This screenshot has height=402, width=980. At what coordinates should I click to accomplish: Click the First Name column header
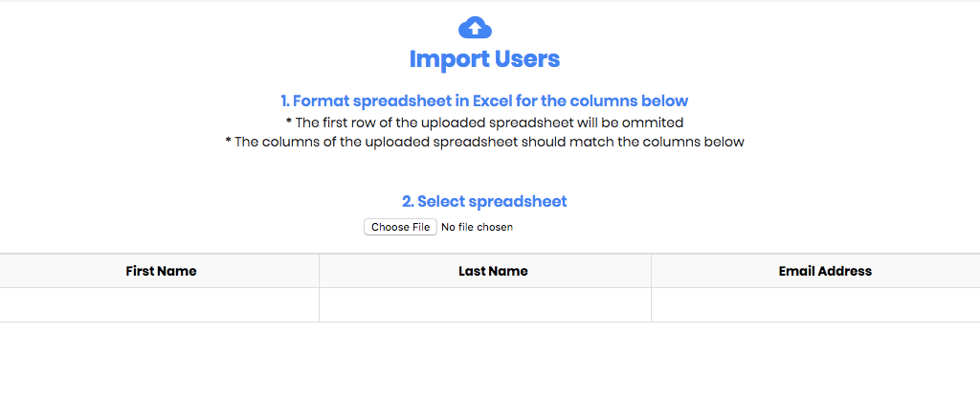click(161, 271)
